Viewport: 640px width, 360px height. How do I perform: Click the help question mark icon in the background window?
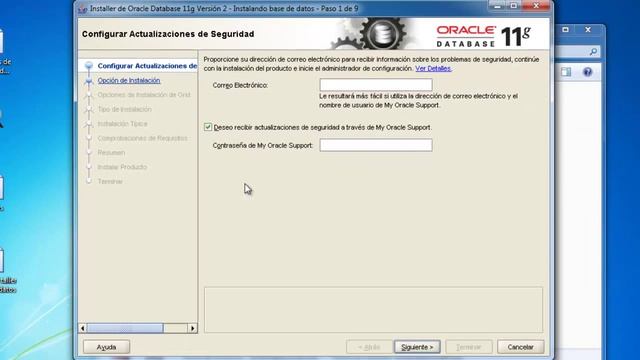click(587, 72)
